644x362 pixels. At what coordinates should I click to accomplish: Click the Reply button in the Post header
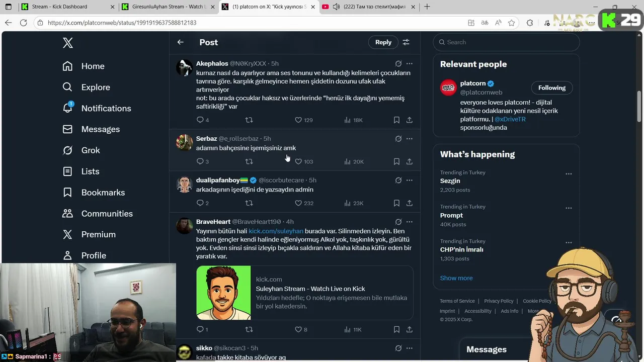pos(383,42)
